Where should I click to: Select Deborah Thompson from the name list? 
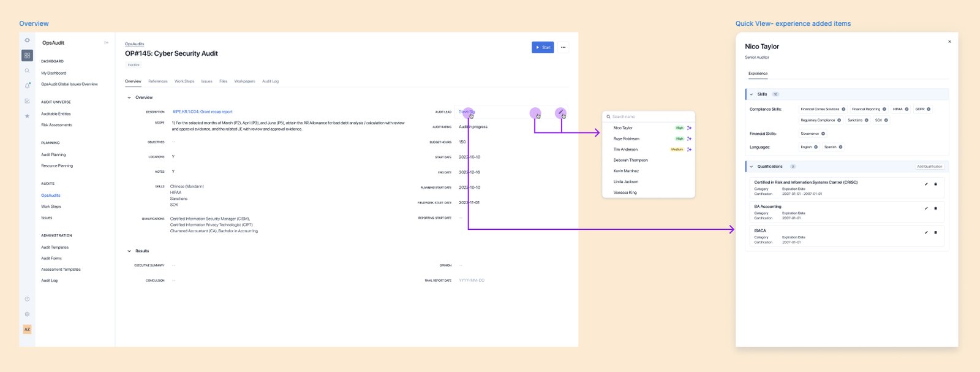click(631, 160)
